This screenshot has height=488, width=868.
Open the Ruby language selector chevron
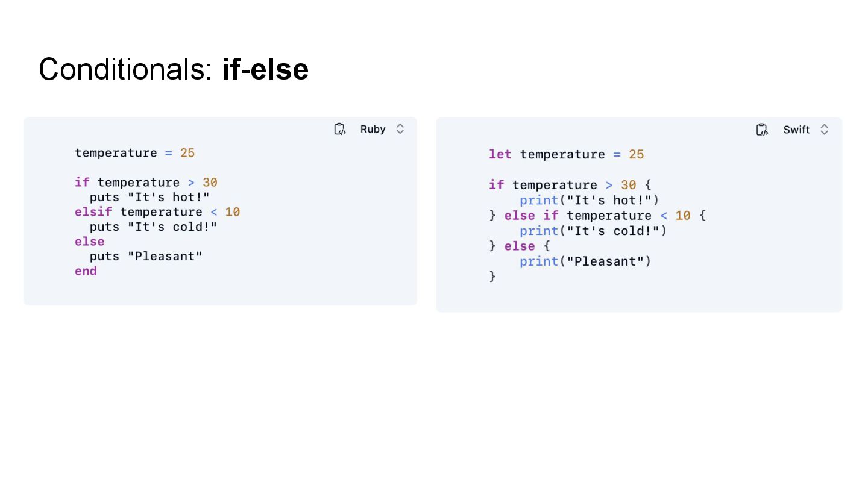coord(400,129)
